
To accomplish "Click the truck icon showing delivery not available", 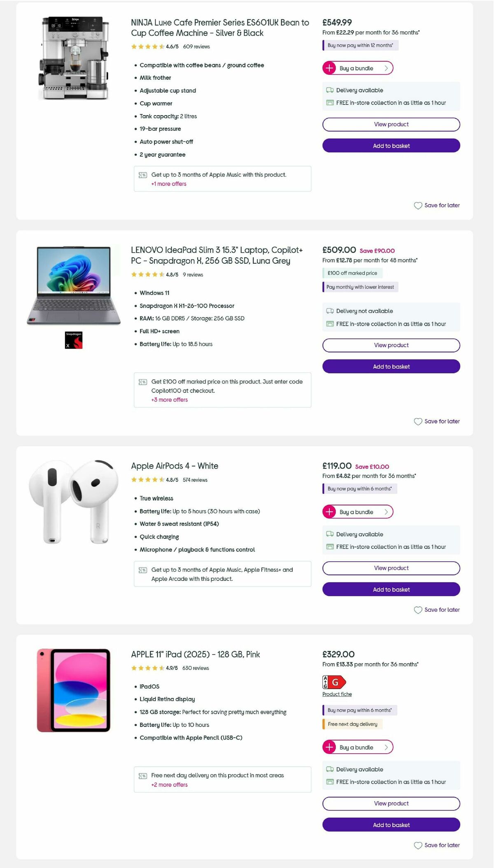I will (330, 311).
